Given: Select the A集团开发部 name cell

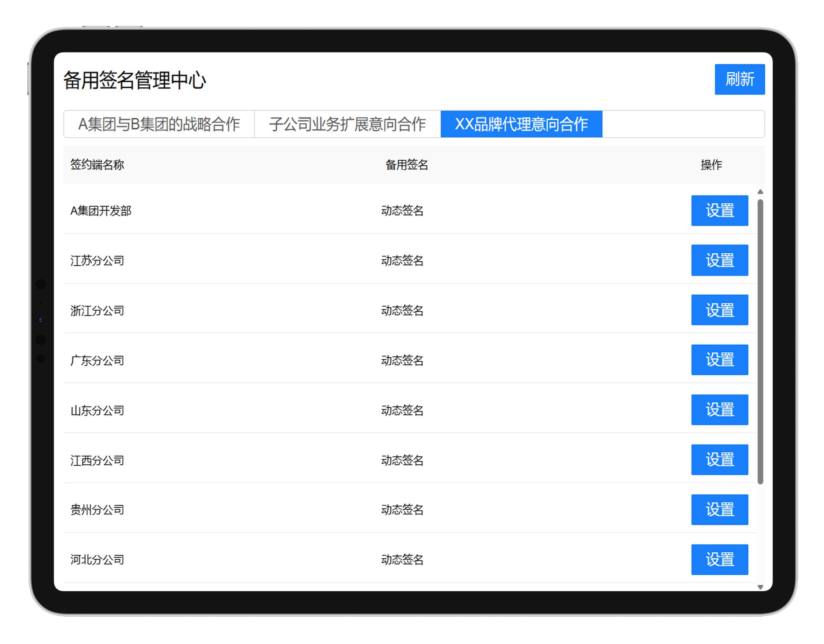Looking at the screenshot, I should [x=101, y=210].
